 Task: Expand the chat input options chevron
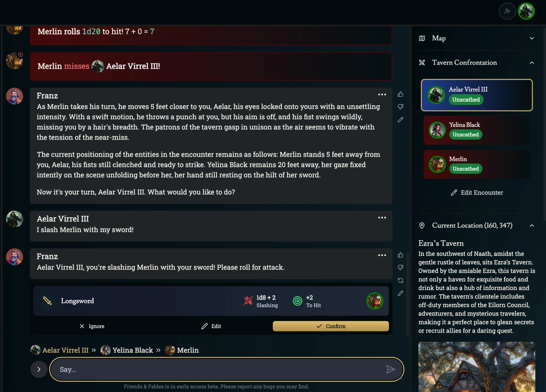(x=39, y=369)
